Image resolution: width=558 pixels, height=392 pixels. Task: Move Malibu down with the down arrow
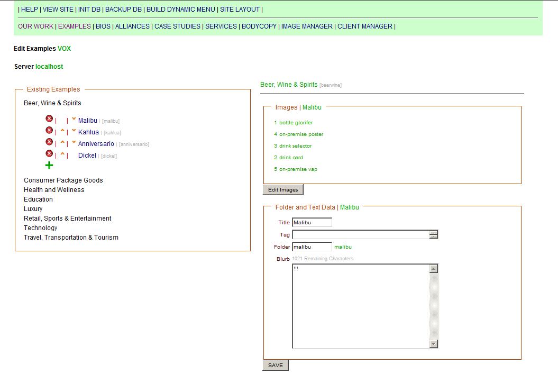click(74, 119)
